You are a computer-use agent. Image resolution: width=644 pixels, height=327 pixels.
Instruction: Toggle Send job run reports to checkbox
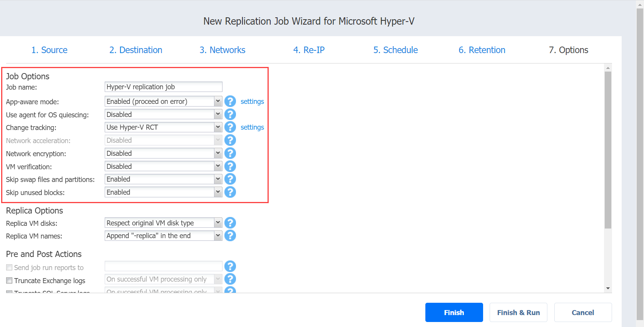(9, 267)
